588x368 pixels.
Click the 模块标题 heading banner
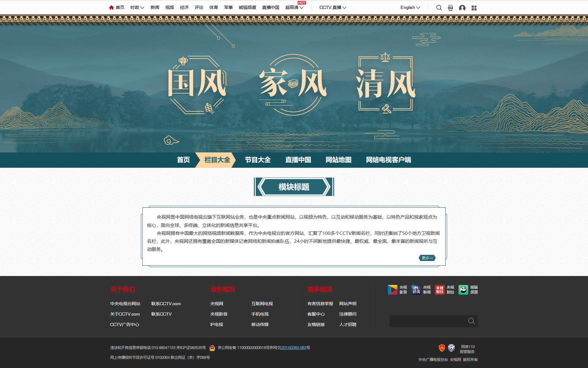294,187
